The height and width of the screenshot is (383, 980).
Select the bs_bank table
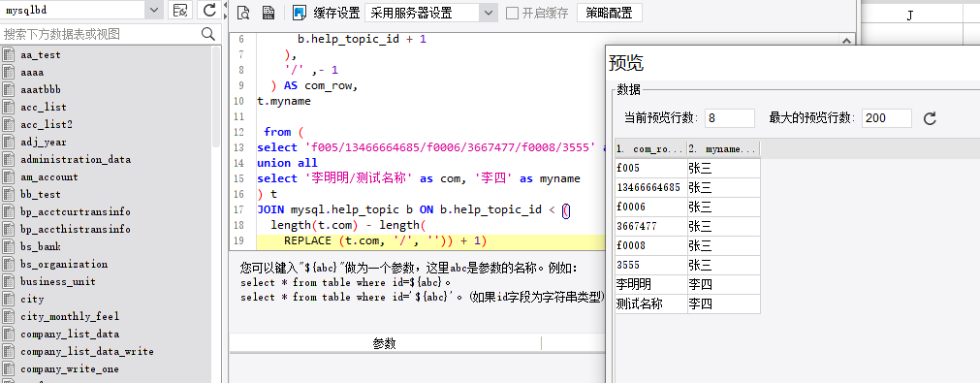41,247
